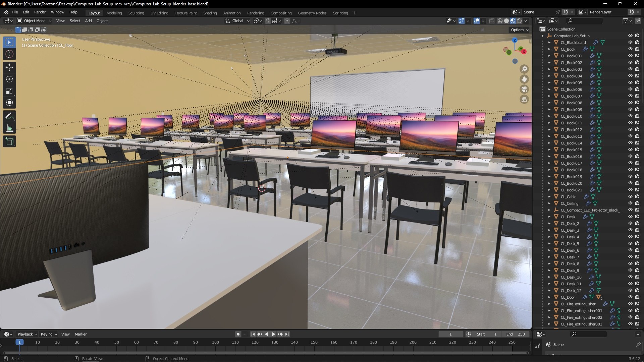Hide CL_Blackboard in the viewport
The height and width of the screenshot is (362, 644).
click(x=630, y=42)
